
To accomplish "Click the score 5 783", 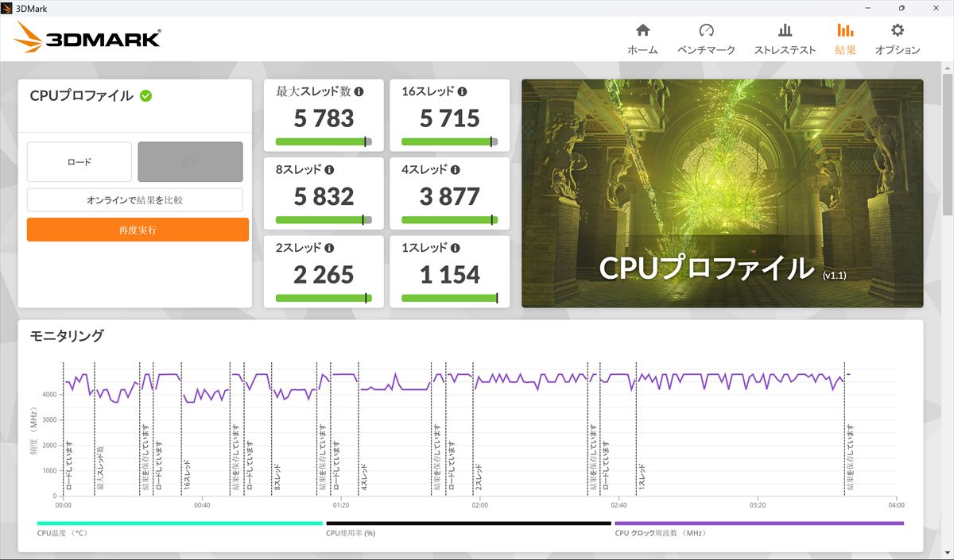I will point(324,118).
